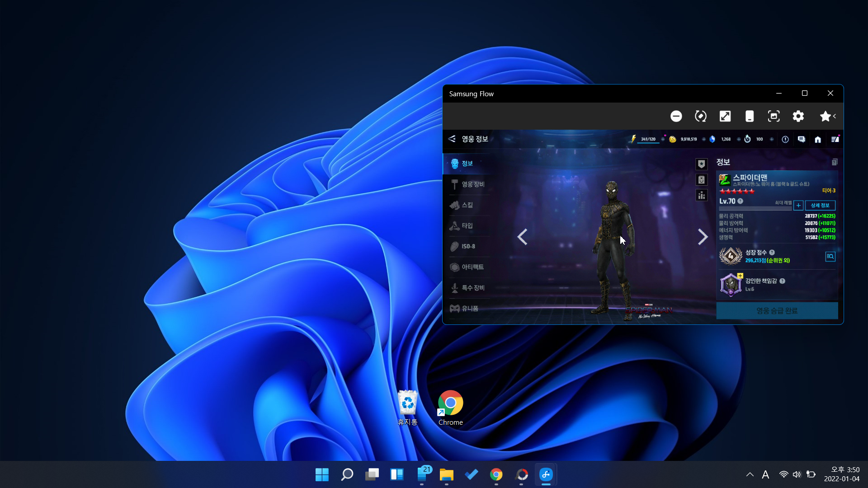Screen dimensions: 868x488
Task: Click the plus button next to 최대 레벨
Action: (798, 206)
